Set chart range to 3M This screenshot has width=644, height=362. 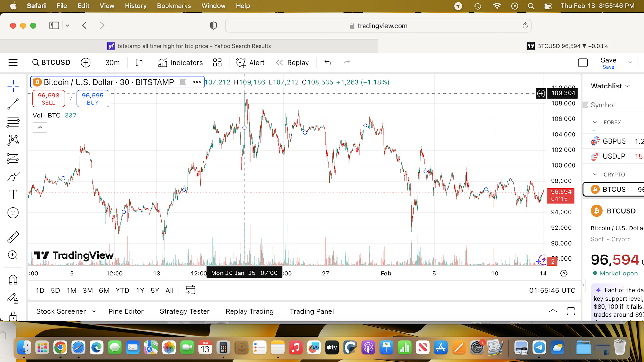click(x=88, y=291)
